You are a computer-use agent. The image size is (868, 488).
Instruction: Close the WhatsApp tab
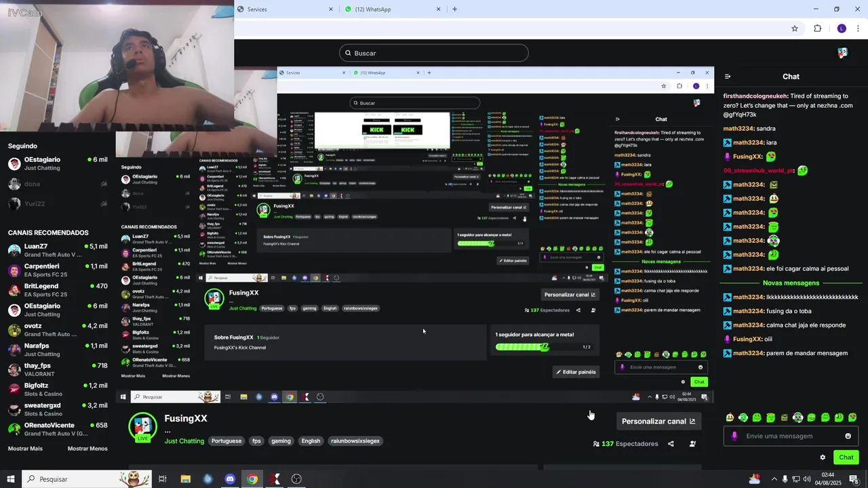(438, 9)
